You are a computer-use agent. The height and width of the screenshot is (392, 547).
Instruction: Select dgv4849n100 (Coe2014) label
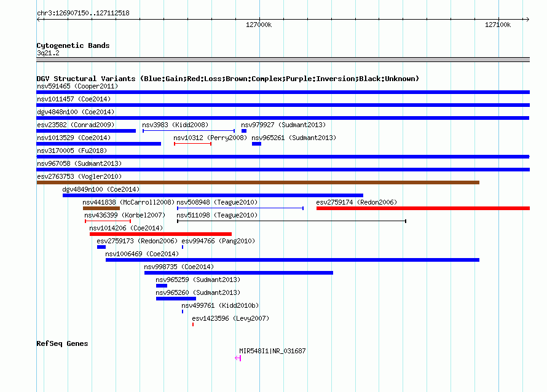[x=101, y=189]
